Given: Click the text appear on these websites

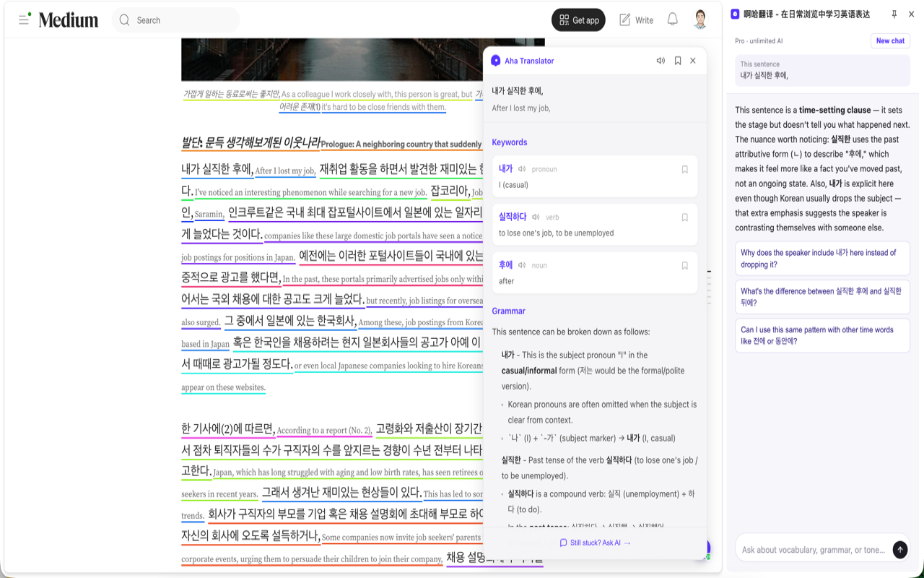Looking at the screenshot, I should pos(223,387).
